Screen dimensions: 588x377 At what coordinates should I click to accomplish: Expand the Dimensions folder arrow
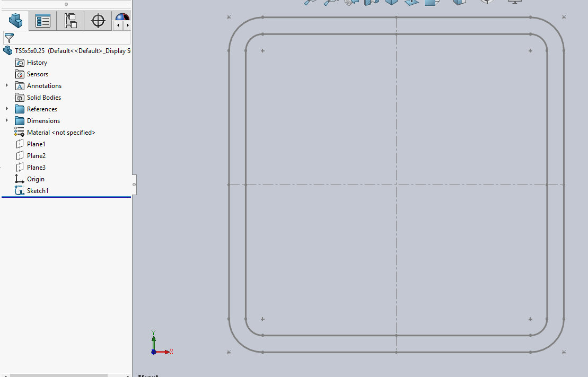pos(7,120)
